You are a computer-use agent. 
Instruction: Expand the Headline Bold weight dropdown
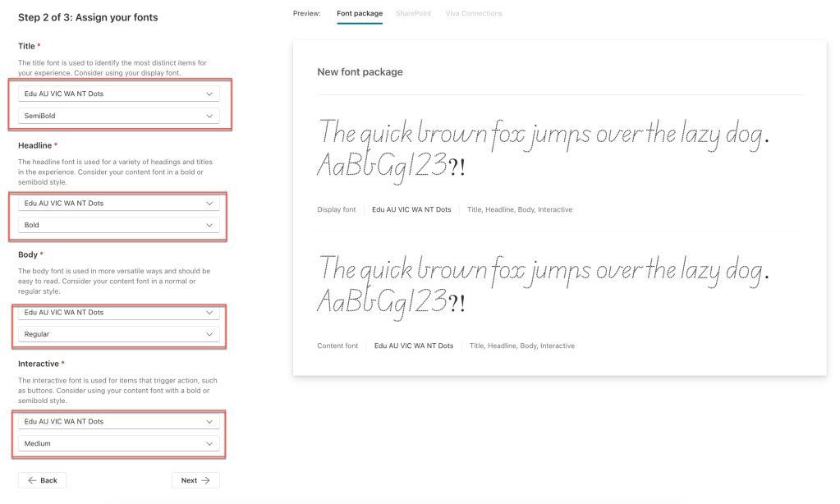pos(119,225)
